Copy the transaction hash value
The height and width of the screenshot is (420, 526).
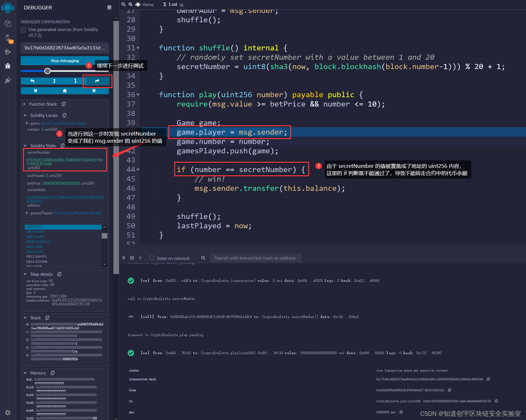click(488, 379)
